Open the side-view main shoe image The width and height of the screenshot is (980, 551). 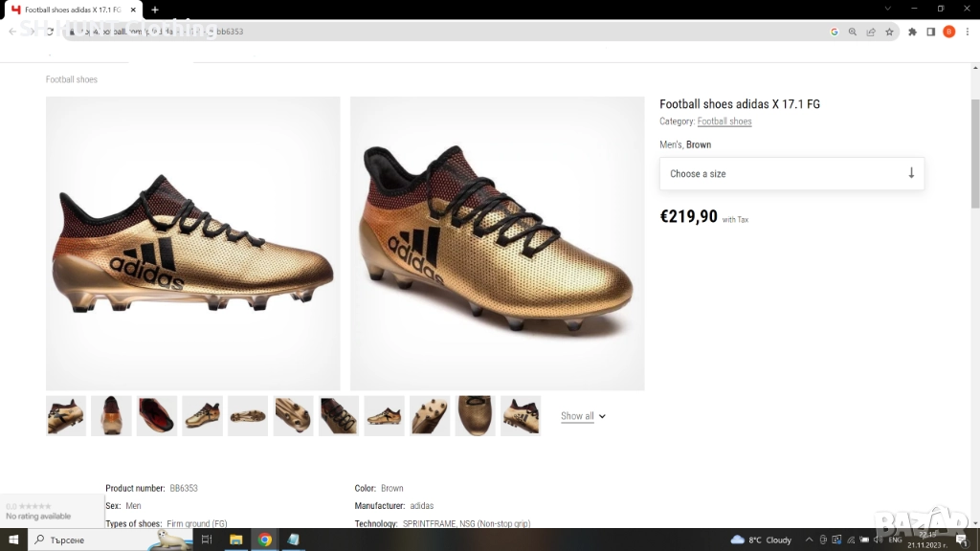[193, 244]
